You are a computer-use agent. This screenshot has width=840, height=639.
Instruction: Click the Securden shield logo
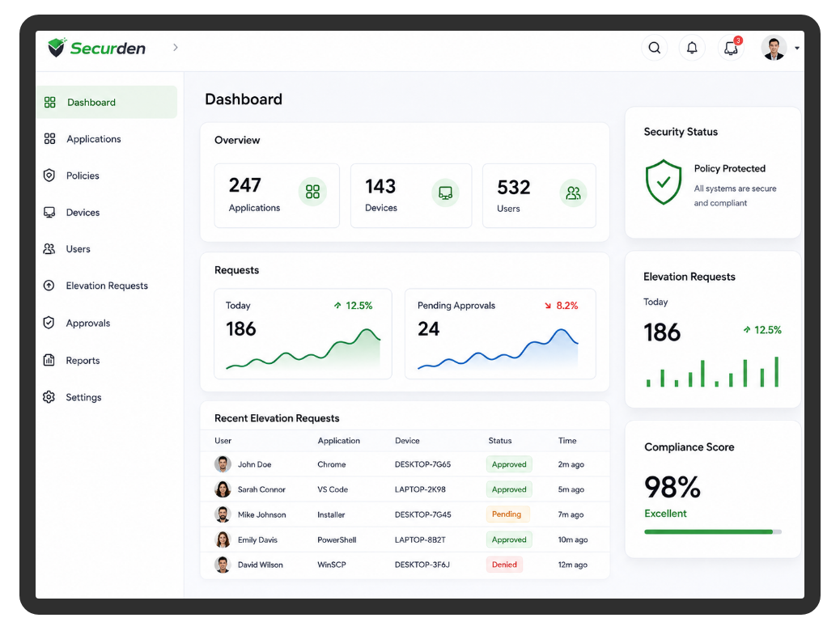click(x=57, y=47)
